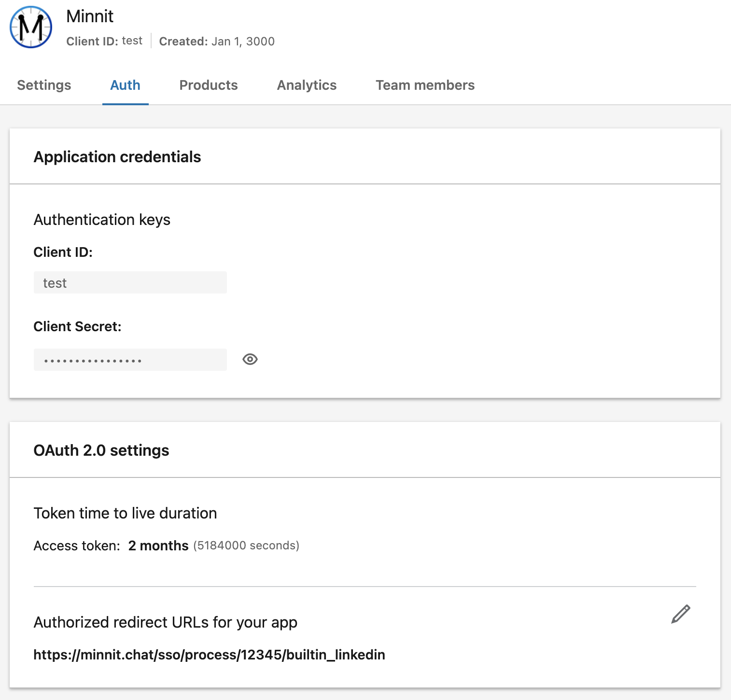
Task: Click the Token time to live duration label
Action: 125,513
